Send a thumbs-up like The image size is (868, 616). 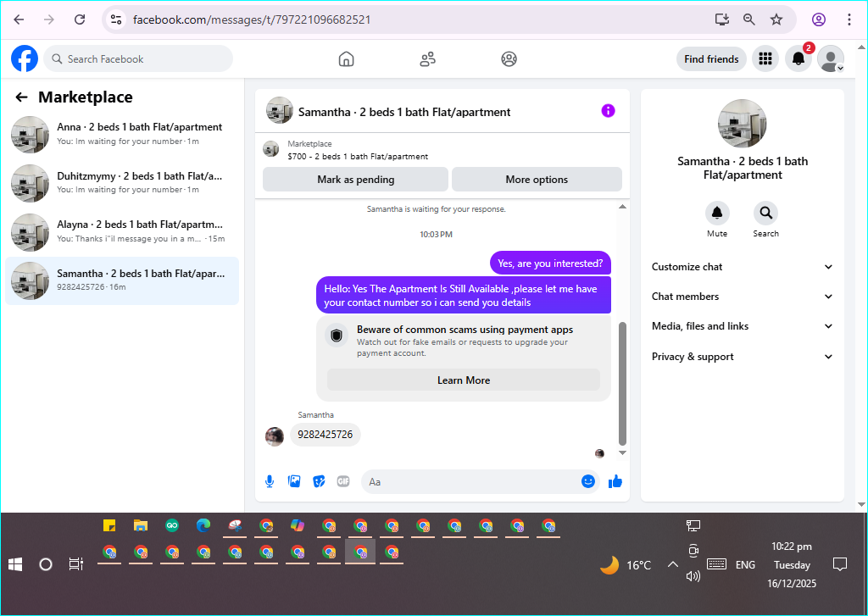coord(615,481)
